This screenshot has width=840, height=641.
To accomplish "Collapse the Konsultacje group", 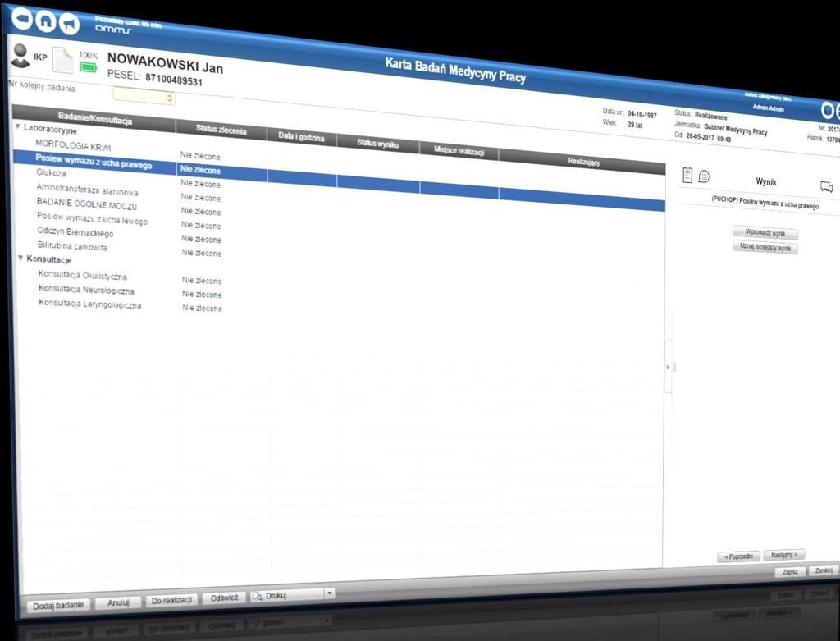I will coord(21,258).
